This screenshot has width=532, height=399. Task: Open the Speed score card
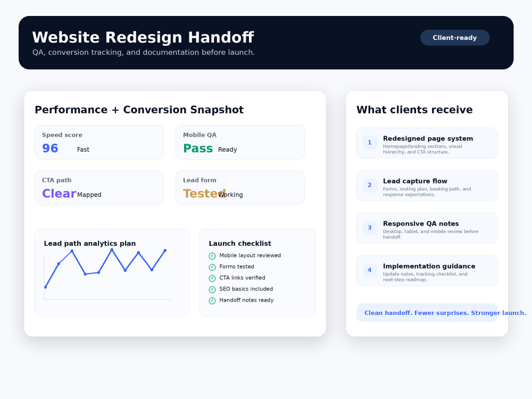coord(99,143)
